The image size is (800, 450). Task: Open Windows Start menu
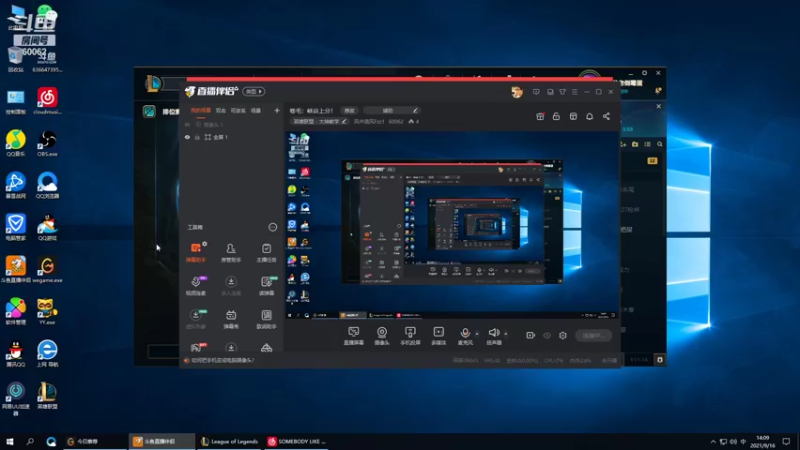tap(9, 441)
